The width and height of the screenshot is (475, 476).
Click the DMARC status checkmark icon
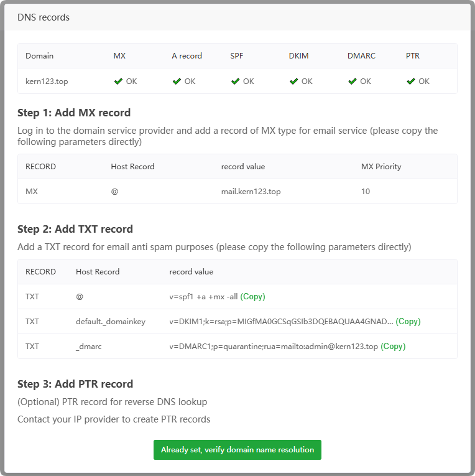pos(352,81)
